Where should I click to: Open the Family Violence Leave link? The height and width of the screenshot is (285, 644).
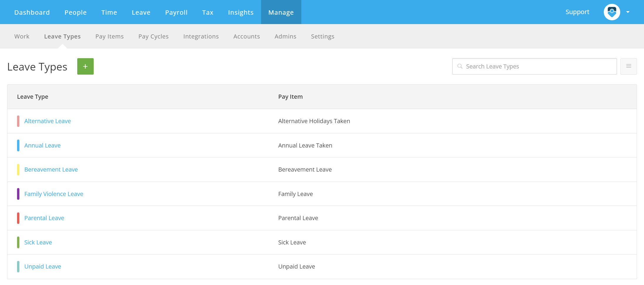(x=54, y=194)
